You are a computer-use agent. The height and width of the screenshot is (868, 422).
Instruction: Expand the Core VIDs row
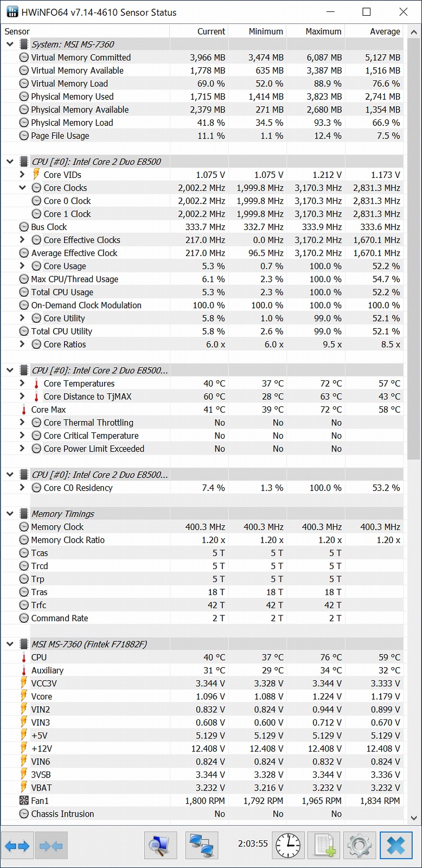(x=22, y=175)
